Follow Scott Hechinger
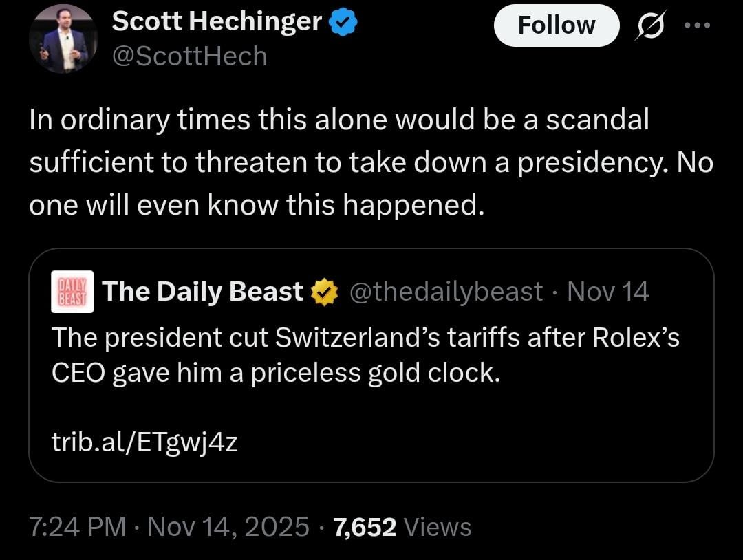The width and height of the screenshot is (743, 560). pos(556,25)
